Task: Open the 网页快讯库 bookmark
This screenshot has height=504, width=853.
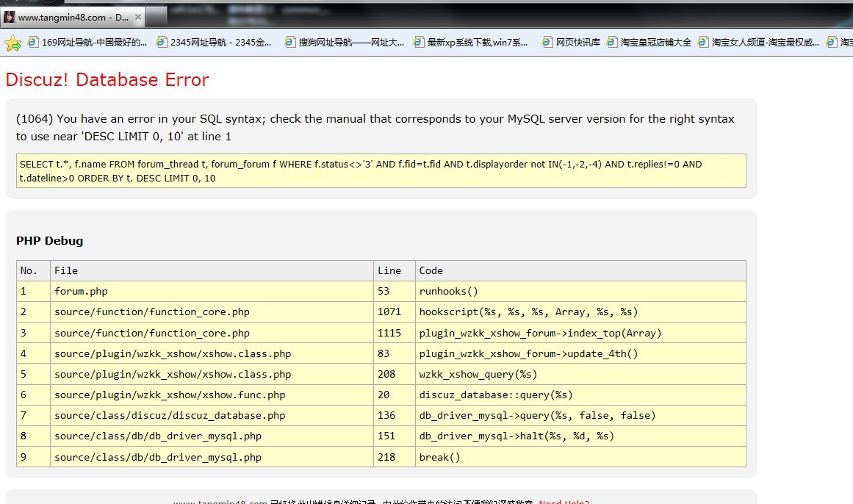Action: point(571,42)
